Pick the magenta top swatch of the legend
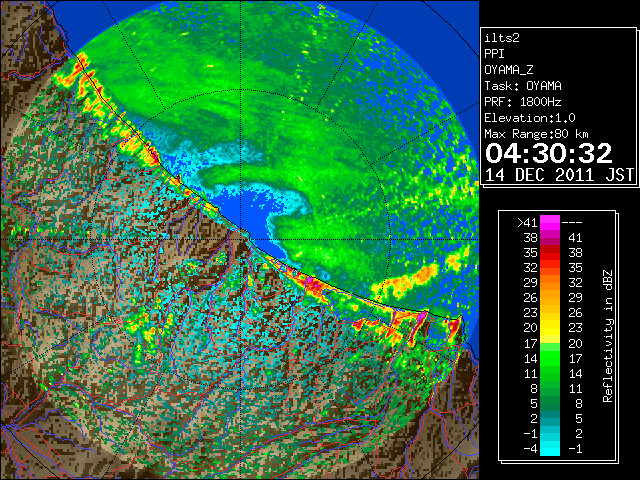Viewport: 640px width, 480px height. pos(550,223)
